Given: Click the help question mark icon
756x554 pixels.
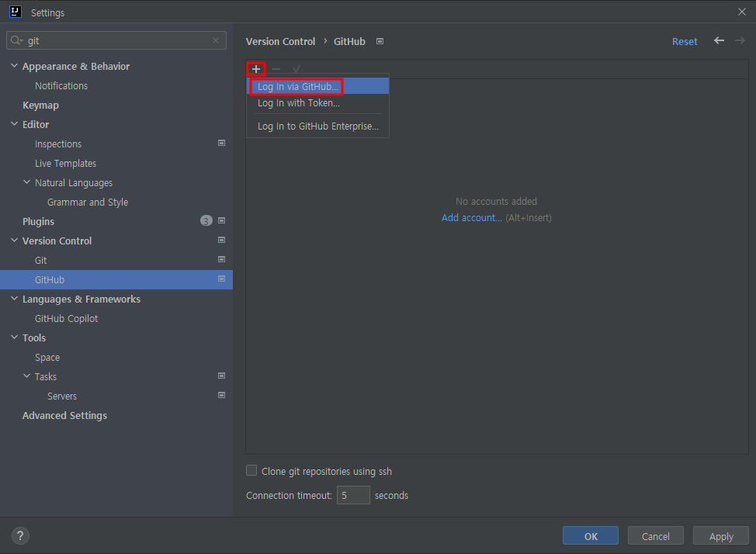Looking at the screenshot, I should (x=20, y=535).
